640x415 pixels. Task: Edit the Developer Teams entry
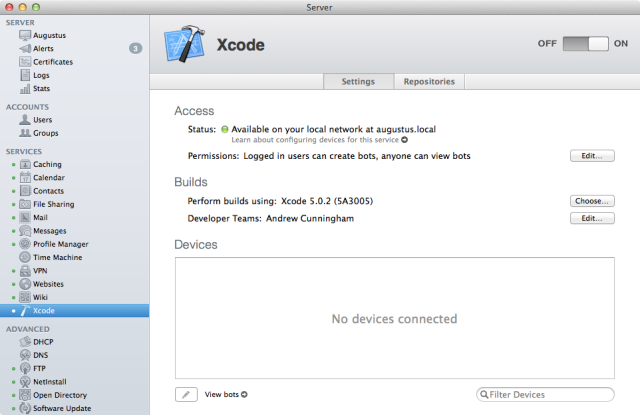tap(592, 218)
